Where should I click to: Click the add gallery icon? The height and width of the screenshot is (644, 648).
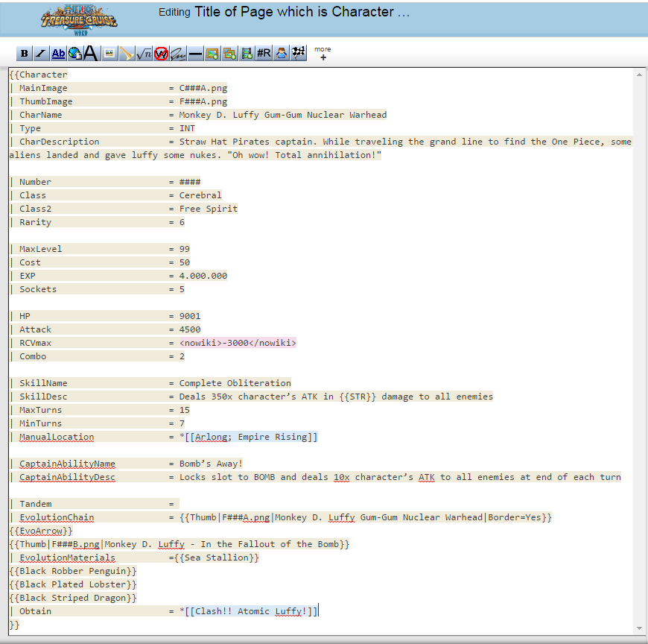pos(229,54)
